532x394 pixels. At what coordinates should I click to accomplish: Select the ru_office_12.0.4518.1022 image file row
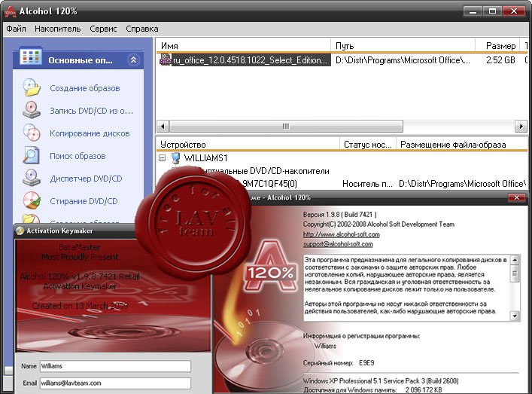(x=342, y=60)
